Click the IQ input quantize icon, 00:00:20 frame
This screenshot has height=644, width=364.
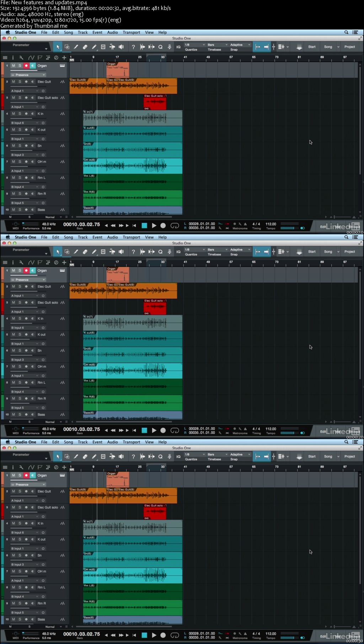tap(178, 252)
